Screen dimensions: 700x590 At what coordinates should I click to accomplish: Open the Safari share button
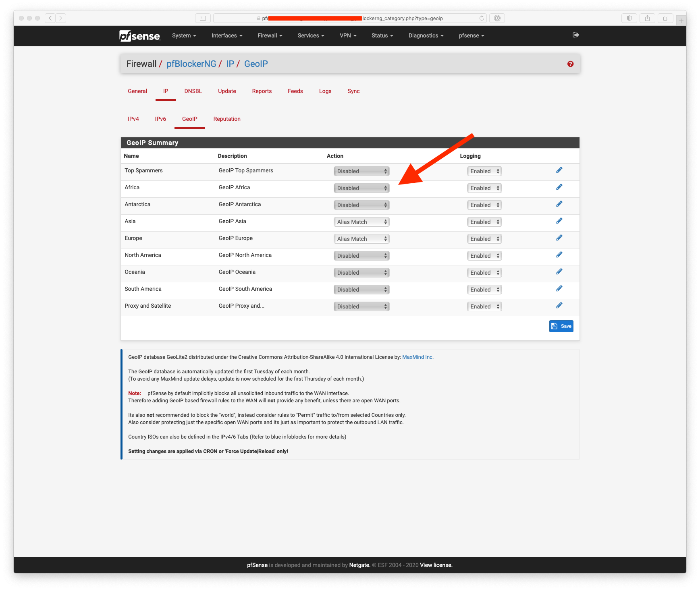647,18
